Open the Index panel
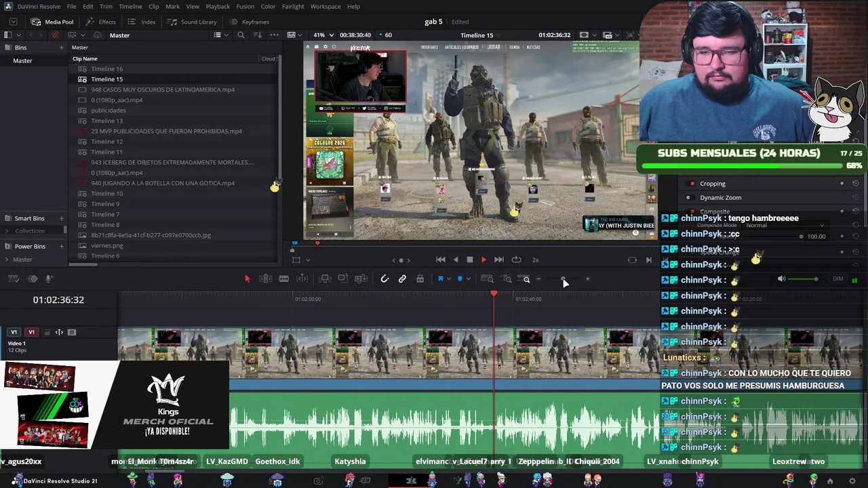Screen dimensions: 868x488 pyautogui.click(x=142, y=22)
